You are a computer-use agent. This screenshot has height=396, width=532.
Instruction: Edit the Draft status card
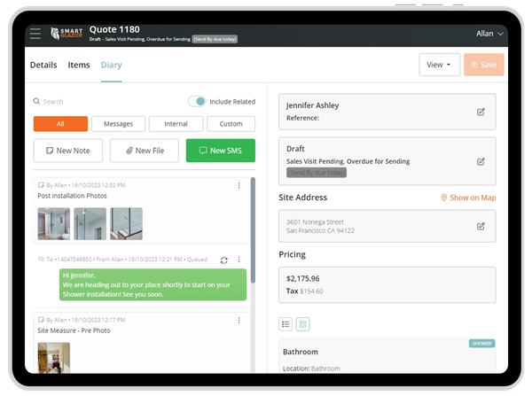pyautogui.click(x=481, y=161)
